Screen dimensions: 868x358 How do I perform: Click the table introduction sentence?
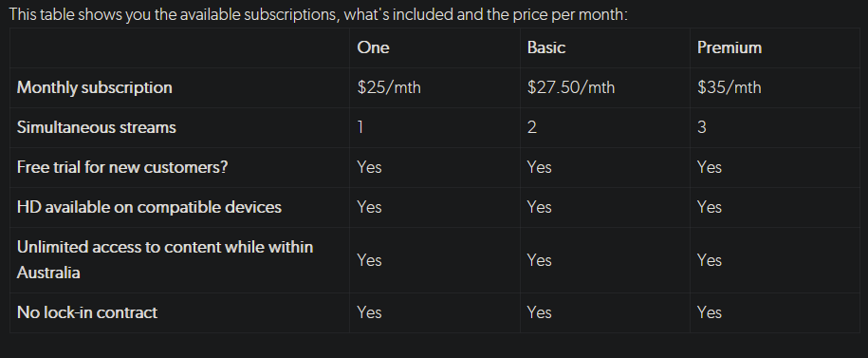319,14
